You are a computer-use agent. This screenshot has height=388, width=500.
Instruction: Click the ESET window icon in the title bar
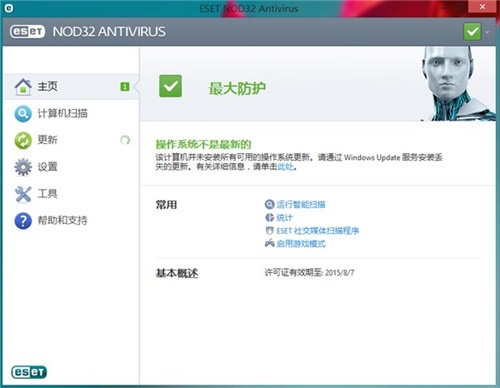[9, 8]
